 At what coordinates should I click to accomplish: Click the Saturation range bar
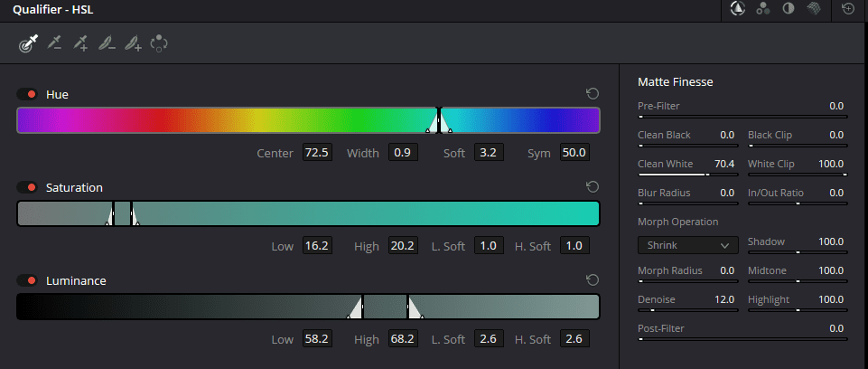(x=308, y=213)
